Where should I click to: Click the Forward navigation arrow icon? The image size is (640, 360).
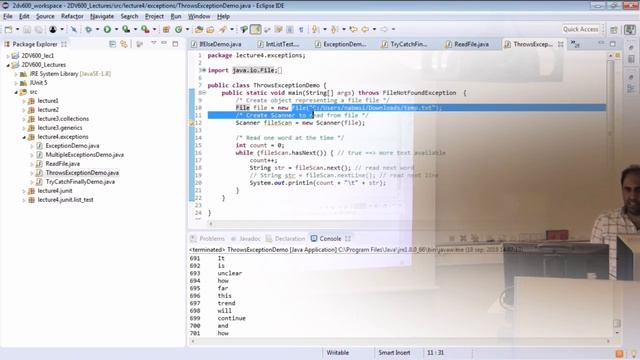384,29
